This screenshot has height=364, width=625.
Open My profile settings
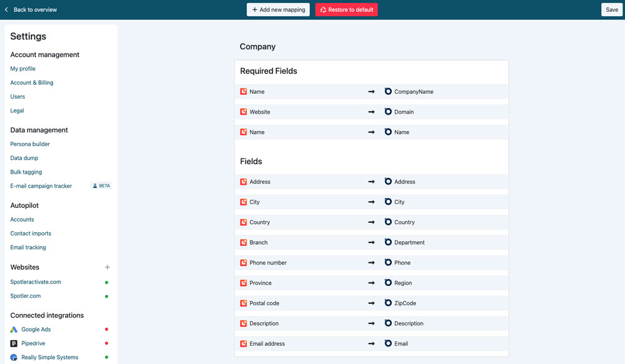tap(22, 69)
